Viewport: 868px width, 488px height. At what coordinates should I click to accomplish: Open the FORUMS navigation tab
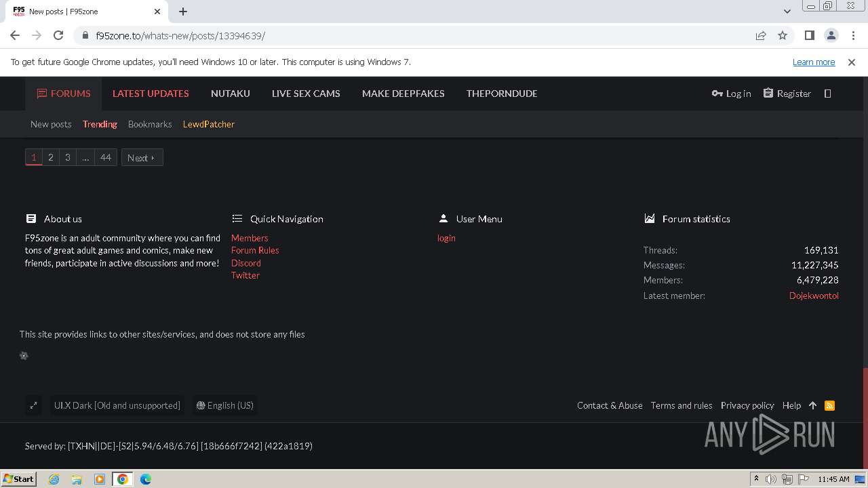click(63, 94)
